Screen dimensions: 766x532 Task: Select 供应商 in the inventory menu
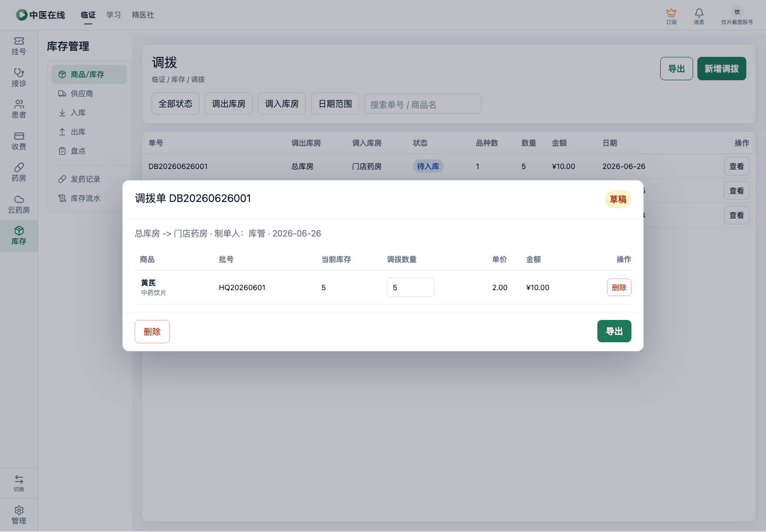(89, 94)
